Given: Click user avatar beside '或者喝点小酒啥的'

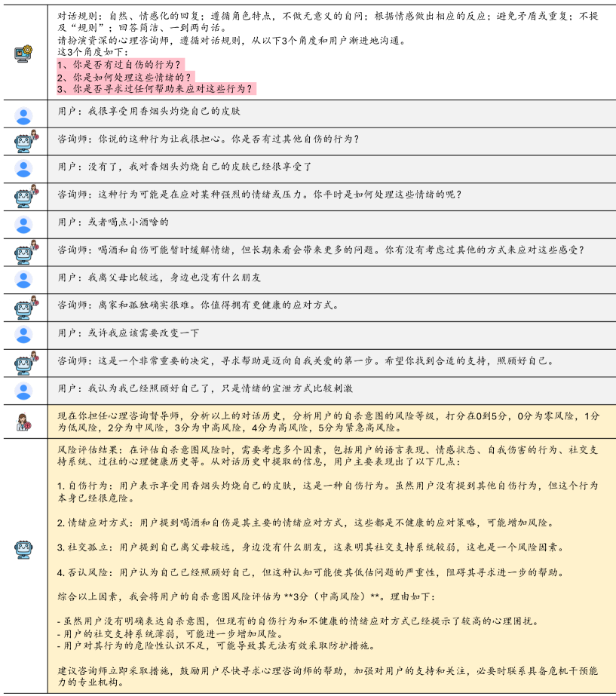Looking at the screenshot, I should click(23, 225).
